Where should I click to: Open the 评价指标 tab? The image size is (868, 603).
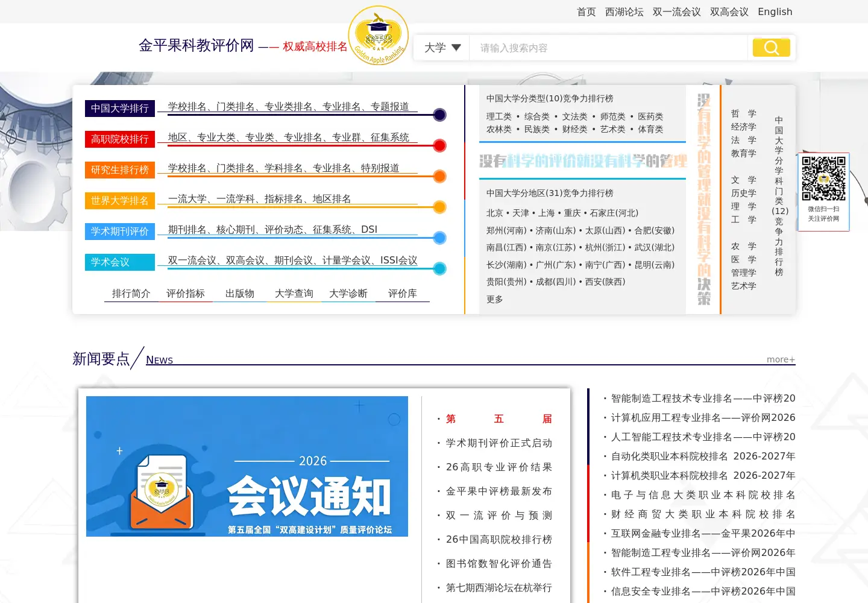(x=186, y=293)
